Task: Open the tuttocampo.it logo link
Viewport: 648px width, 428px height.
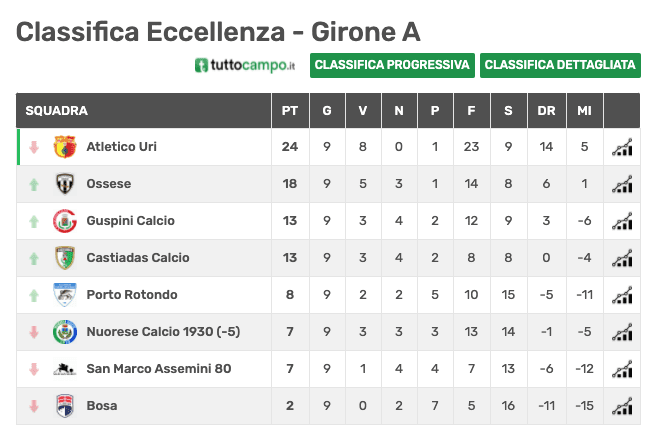Action: coord(246,66)
